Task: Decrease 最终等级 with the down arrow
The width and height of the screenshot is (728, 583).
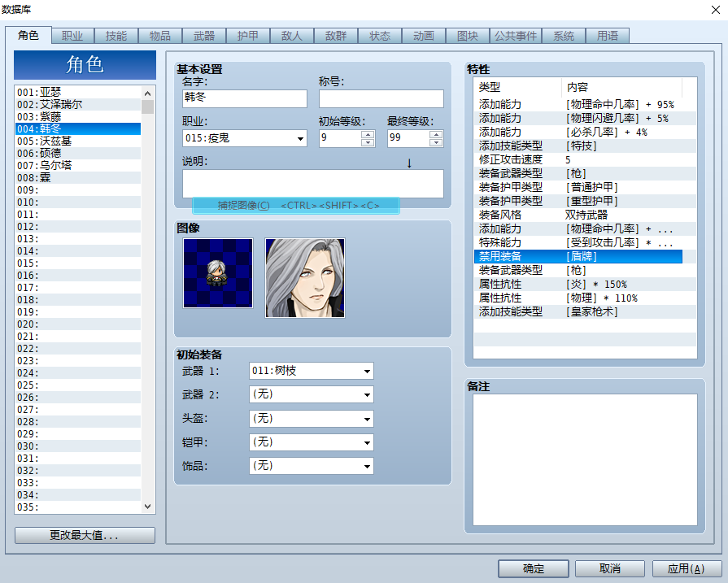Action: (x=436, y=142)
